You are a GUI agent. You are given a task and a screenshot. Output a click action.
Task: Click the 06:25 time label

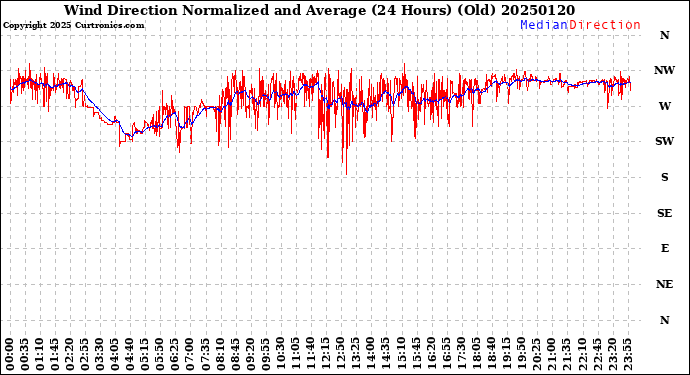(x=175, y=354)
